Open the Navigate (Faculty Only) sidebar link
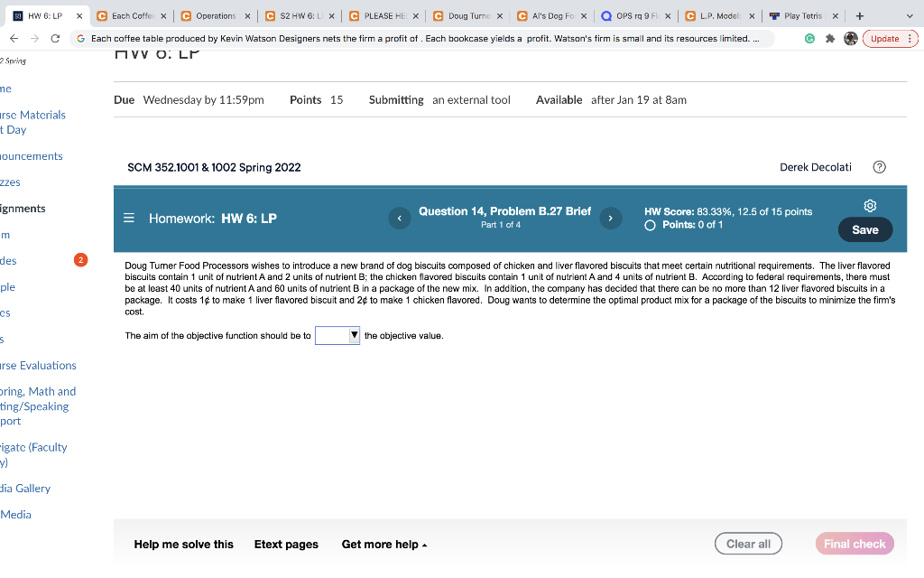This screenshot has width=924, height=578. [33, 454]
